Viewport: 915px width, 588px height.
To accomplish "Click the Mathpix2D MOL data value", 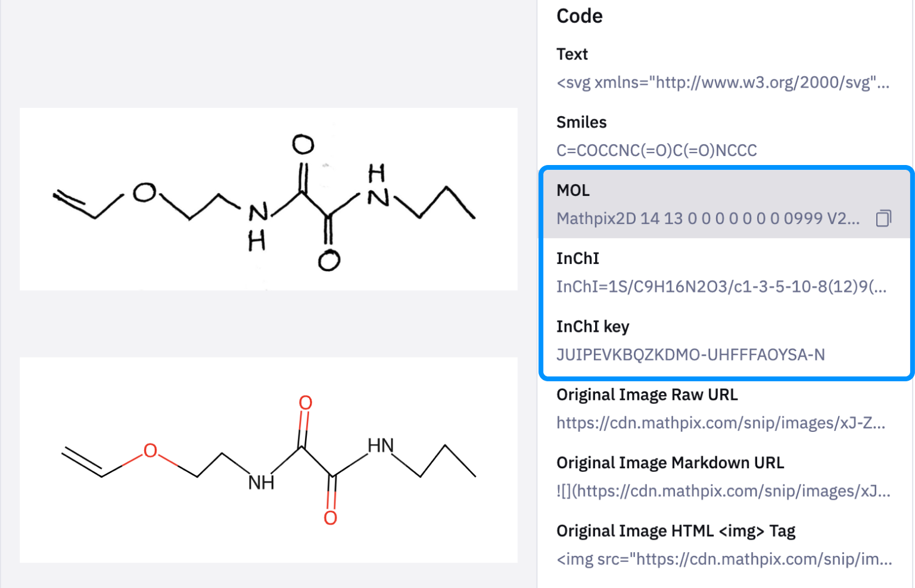I will click(x=708, y=219).
